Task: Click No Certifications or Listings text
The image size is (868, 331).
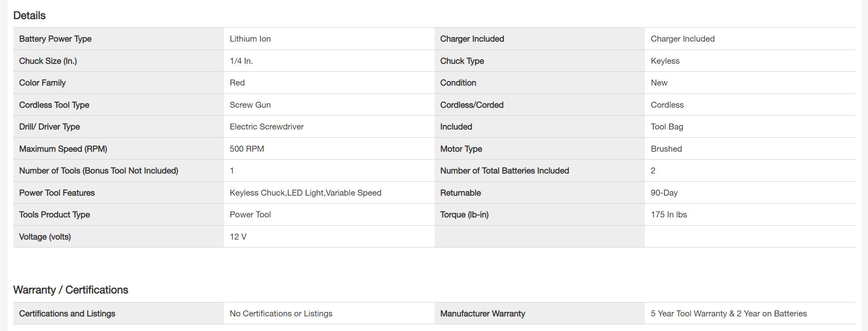Action: point(281,314)
